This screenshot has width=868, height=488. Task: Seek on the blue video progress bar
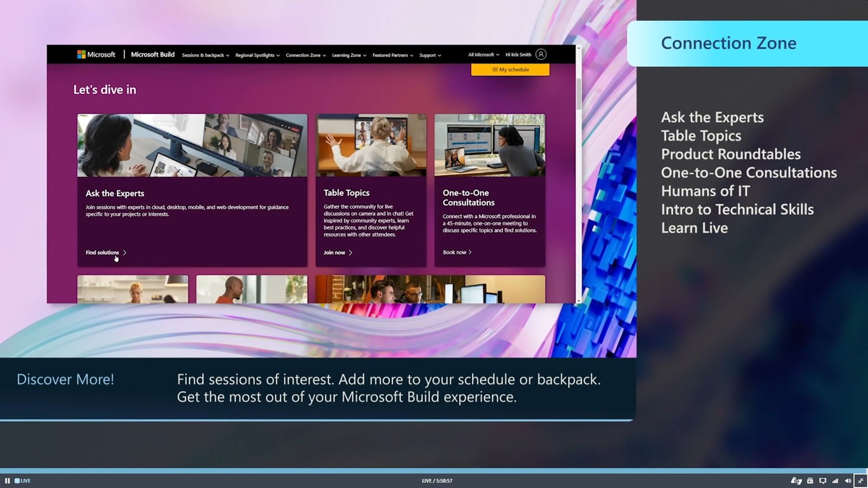434,471
